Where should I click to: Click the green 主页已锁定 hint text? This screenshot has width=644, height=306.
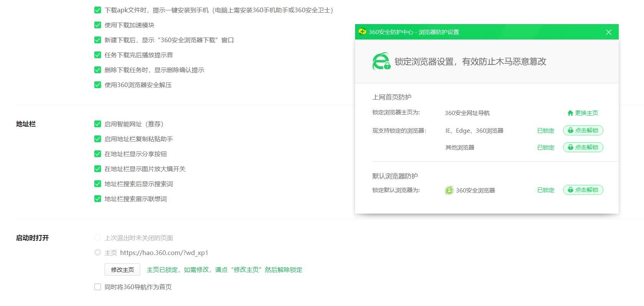[224, 270]
